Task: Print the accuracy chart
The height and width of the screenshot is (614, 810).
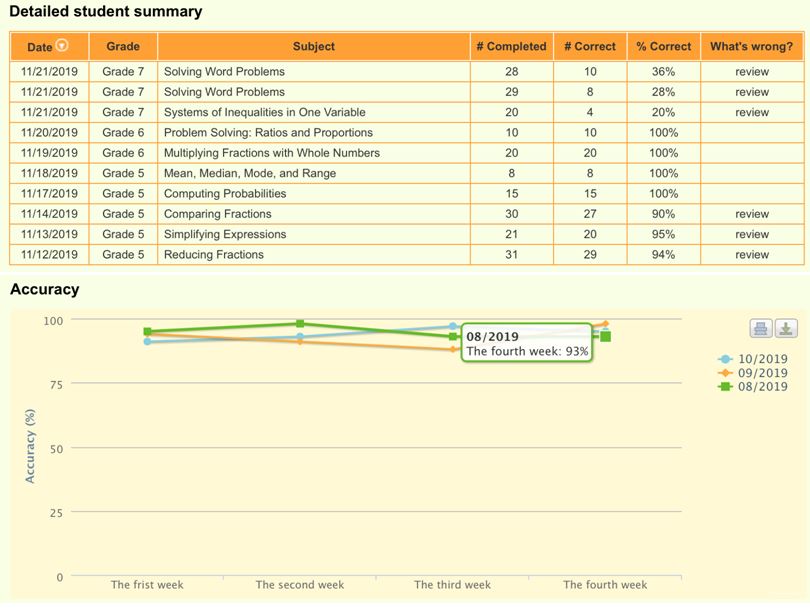Action: (x=760, y=328)
